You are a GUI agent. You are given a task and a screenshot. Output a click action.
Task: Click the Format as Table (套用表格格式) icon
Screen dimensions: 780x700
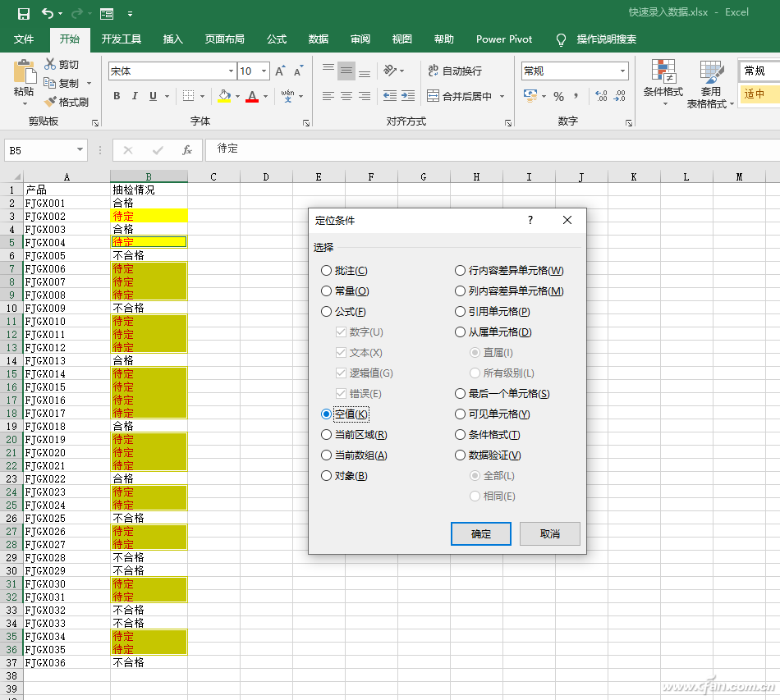(711, 72)
